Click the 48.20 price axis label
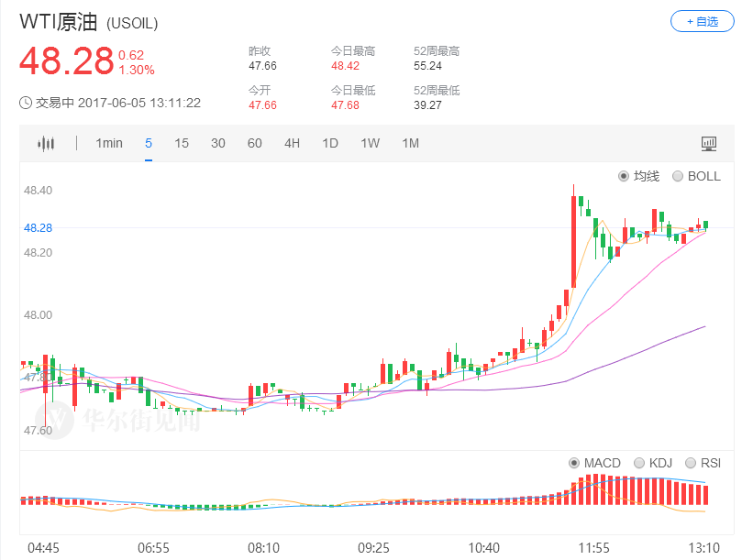This screenshot has width=753, height=560. (38, 253)
